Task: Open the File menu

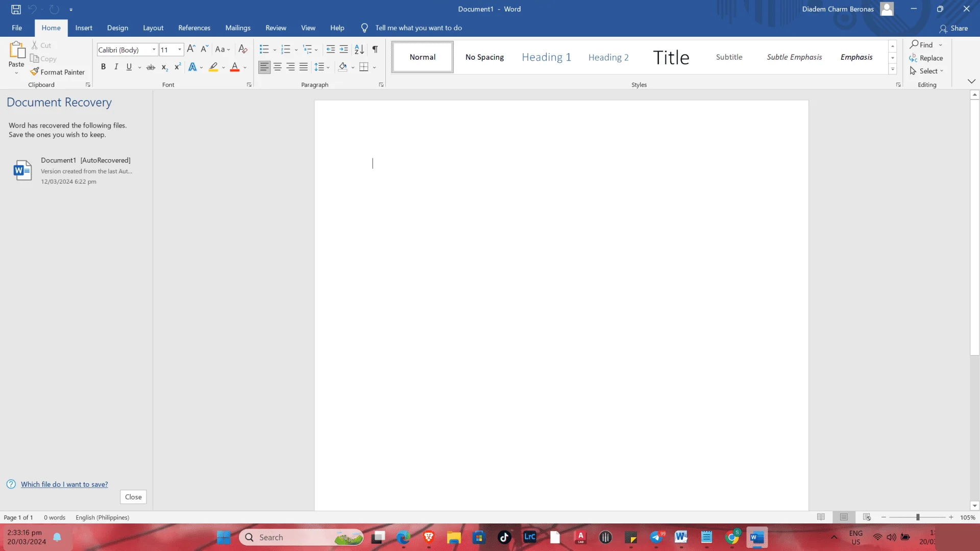Action: (17, 28)
